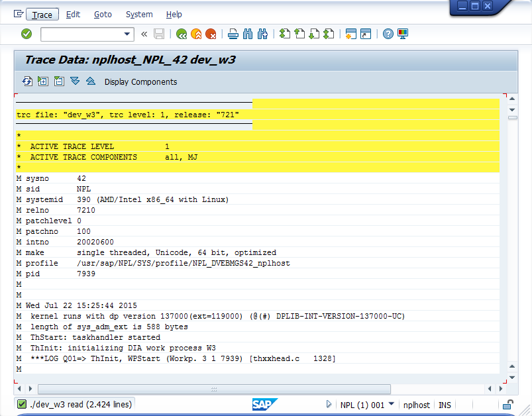Select the ACTIVE TRACE LEVEL line
The height and width of the screenshot is (416, 532).
pyautogui.click(x=258, y=146)
